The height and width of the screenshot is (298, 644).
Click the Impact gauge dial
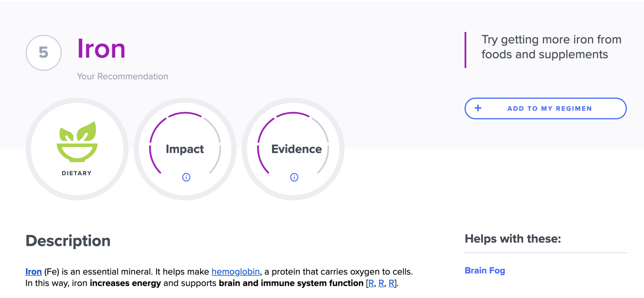[x=185, y=149]
